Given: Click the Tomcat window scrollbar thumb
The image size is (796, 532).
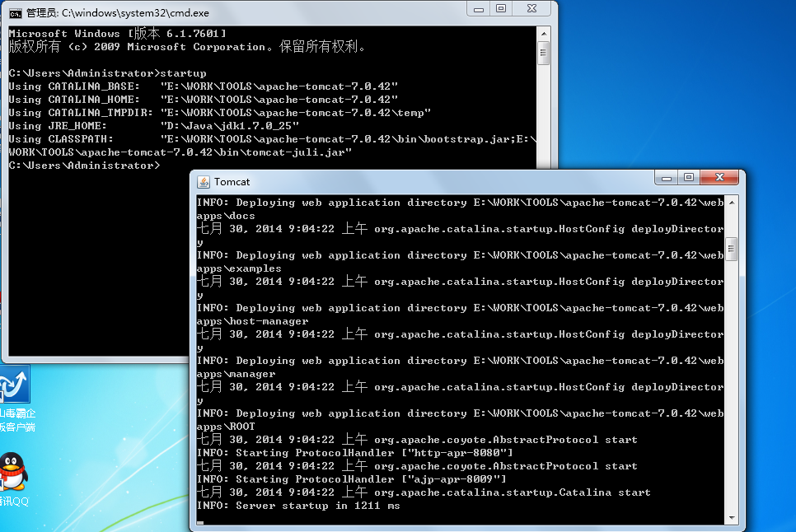Looking at the screenshot, I should coord(732,249).
